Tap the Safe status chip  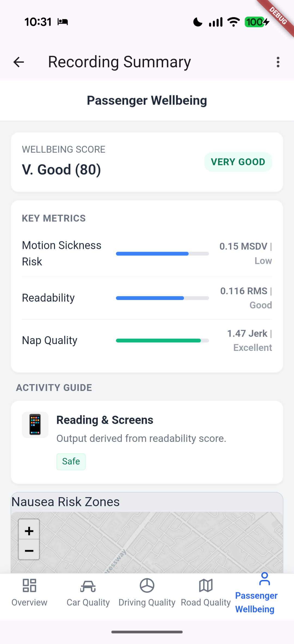click(71, 461)
